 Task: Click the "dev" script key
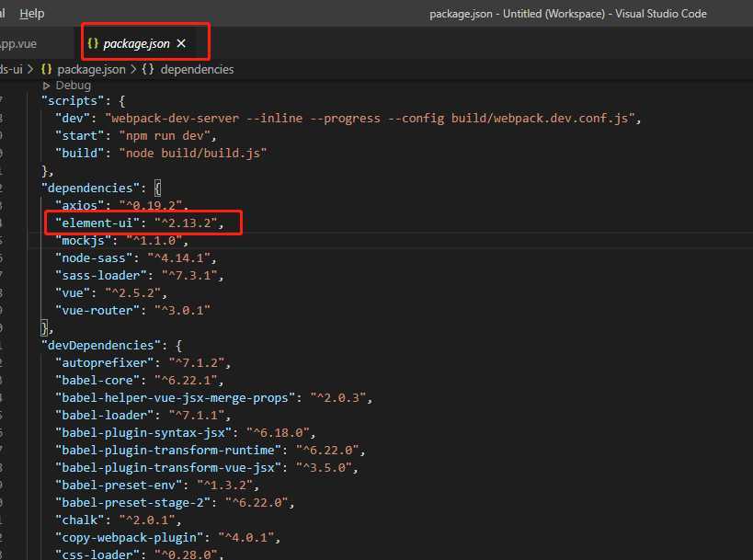(x=73, y=118)
